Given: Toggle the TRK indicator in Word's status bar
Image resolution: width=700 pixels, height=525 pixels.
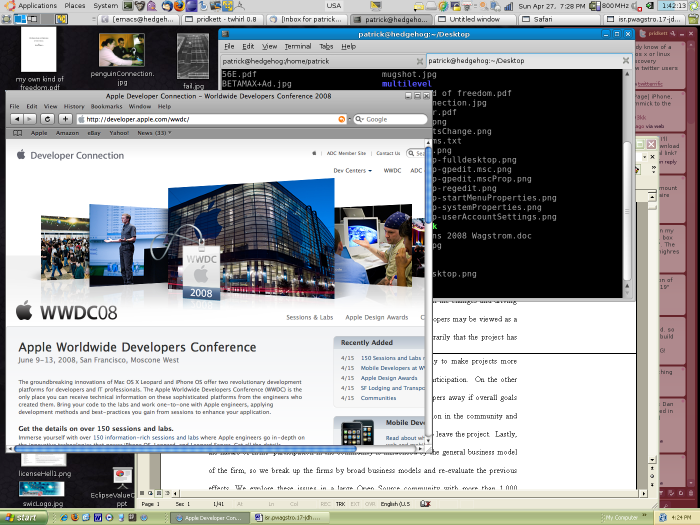Looking at the screenshot, I should point(341,504).
